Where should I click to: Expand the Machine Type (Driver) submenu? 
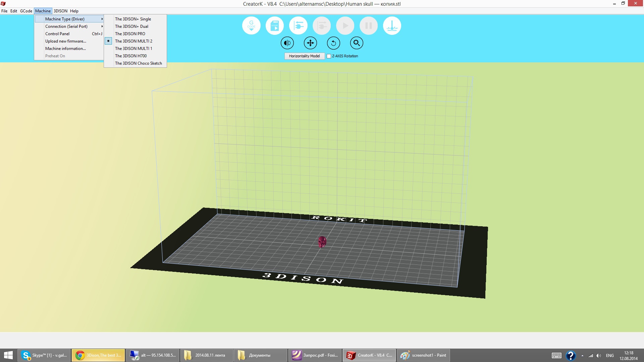(x=65, y=19)
